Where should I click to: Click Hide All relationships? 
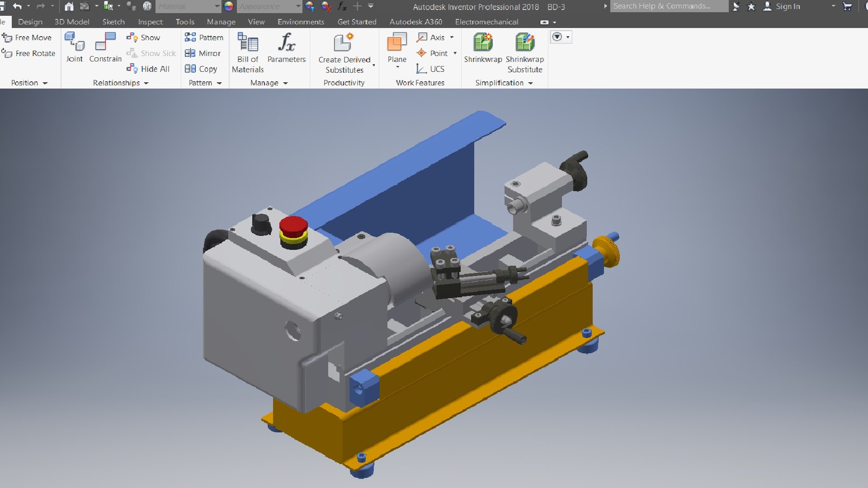[148, 69]
